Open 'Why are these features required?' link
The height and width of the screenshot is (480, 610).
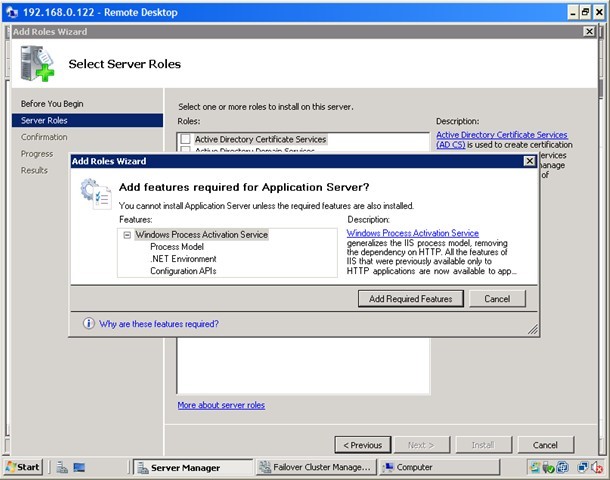(x=159, y=324)
